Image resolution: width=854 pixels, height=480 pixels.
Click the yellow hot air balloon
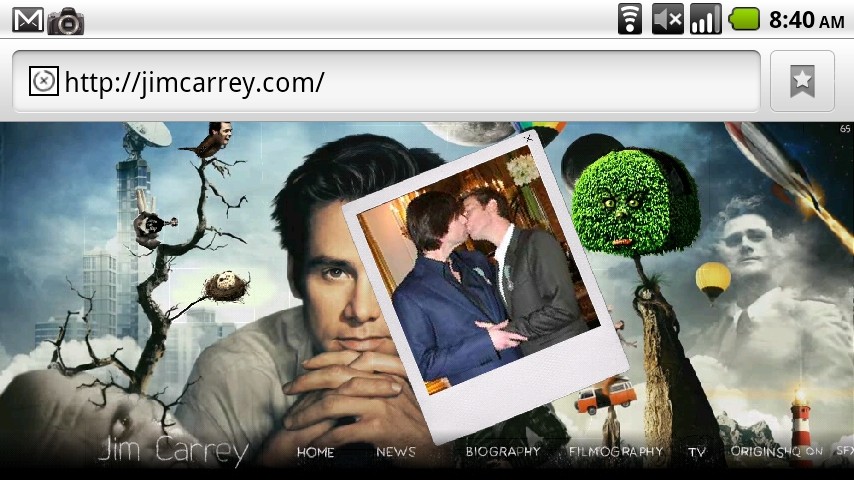712,279
